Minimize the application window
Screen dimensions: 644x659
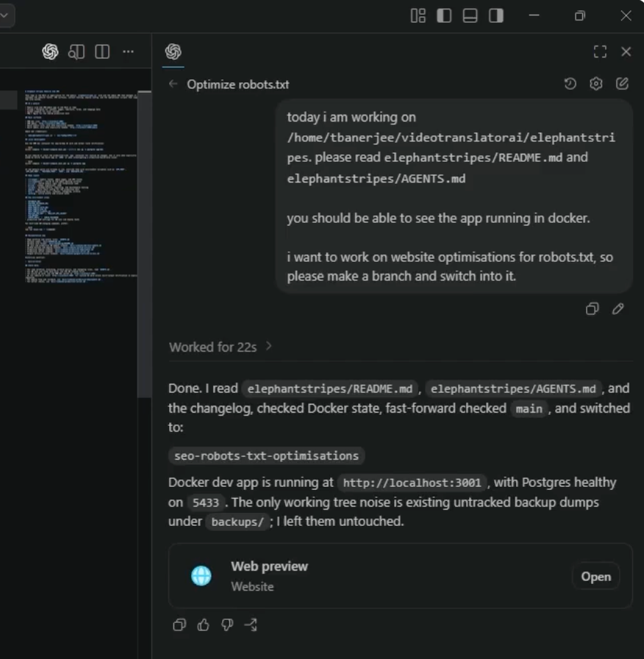pos(534,16)
